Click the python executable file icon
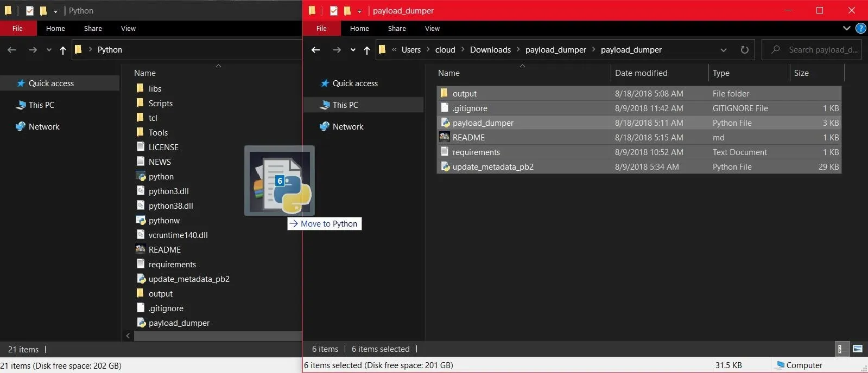The image size is (868, 373). [x=141, y=177]
